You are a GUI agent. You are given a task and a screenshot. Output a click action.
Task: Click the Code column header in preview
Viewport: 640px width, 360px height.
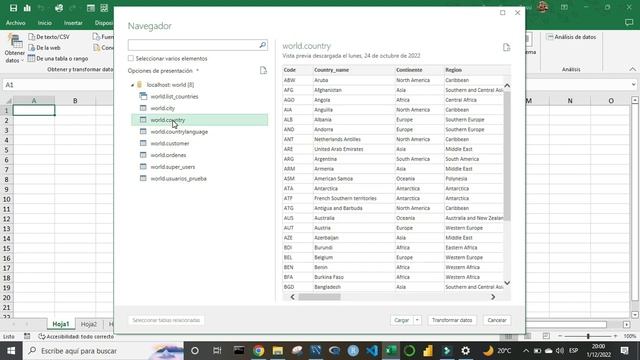coord(298,70)
